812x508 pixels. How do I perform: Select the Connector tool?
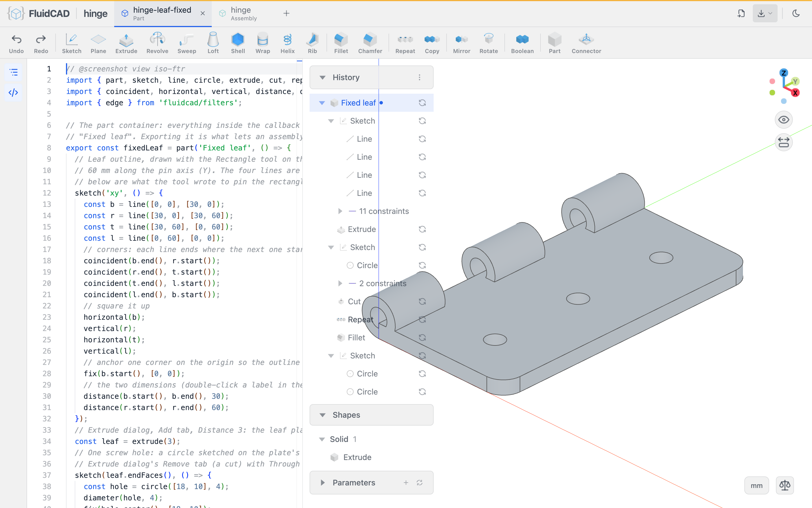click(x=586, y=43)
